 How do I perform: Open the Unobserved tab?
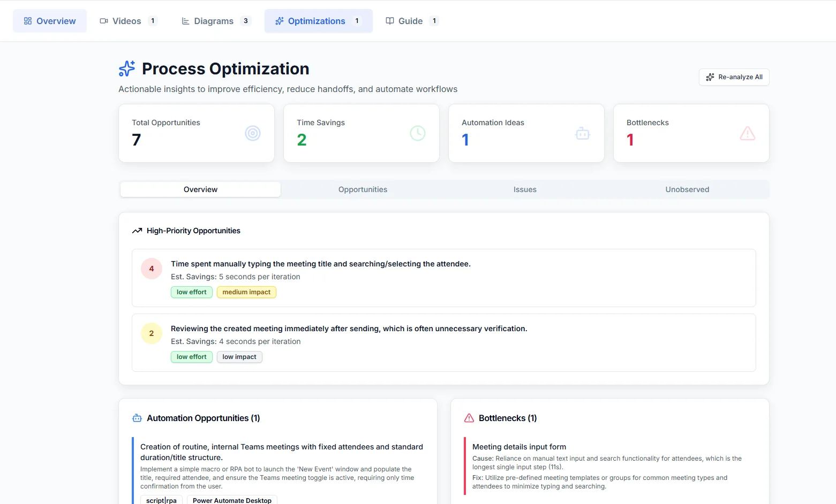point(687,189)
